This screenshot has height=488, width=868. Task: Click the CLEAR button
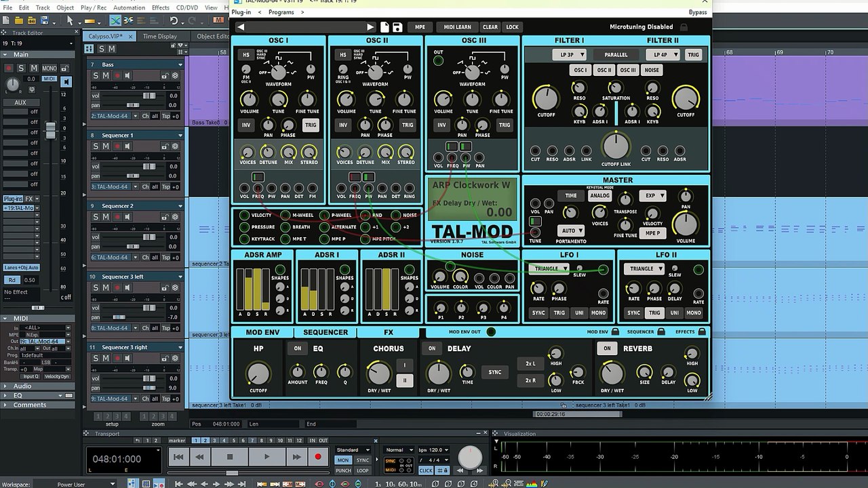pos(490,27)
